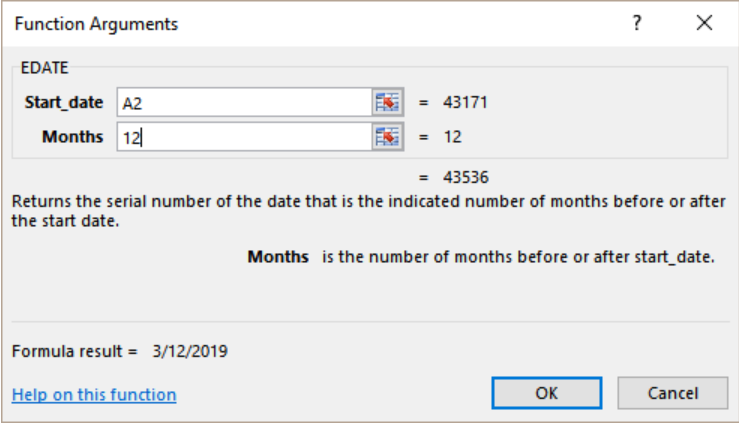Close the Function Arguments dialog

pyautogui.click(x=704, y=23)
